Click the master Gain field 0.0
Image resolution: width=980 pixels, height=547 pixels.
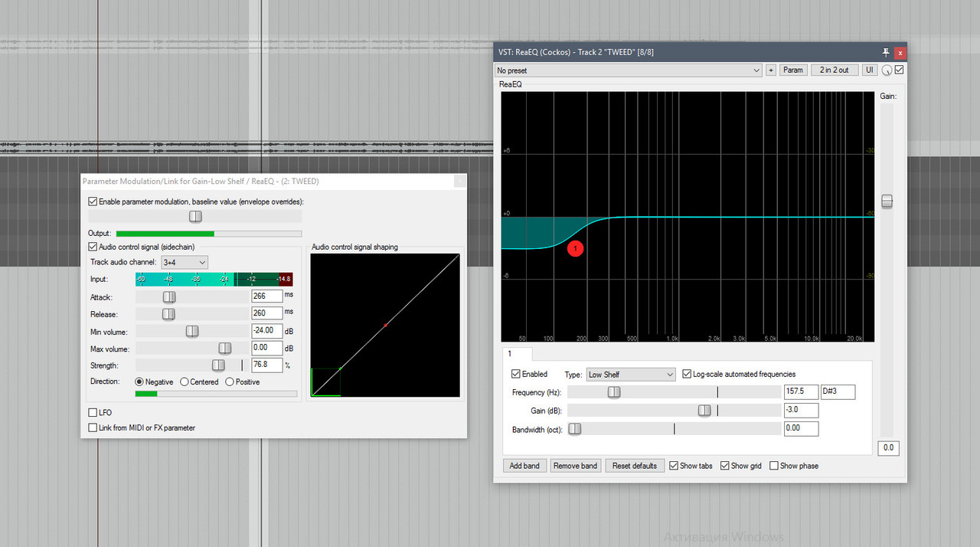(x=888, y=447)
